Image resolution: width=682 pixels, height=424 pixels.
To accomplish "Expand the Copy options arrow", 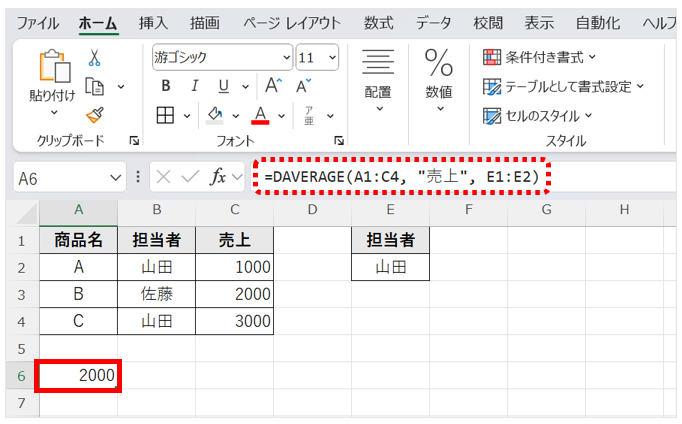I will pos(121,87).
